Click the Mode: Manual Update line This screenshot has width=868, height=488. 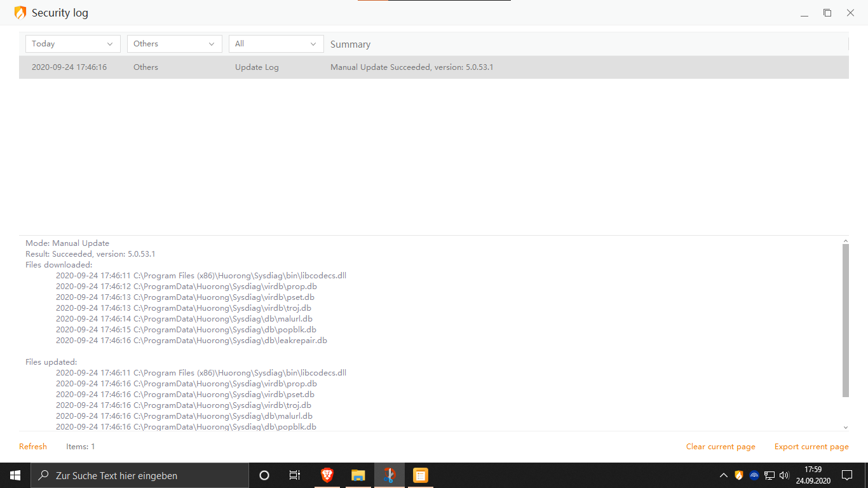tap(67, 243)
